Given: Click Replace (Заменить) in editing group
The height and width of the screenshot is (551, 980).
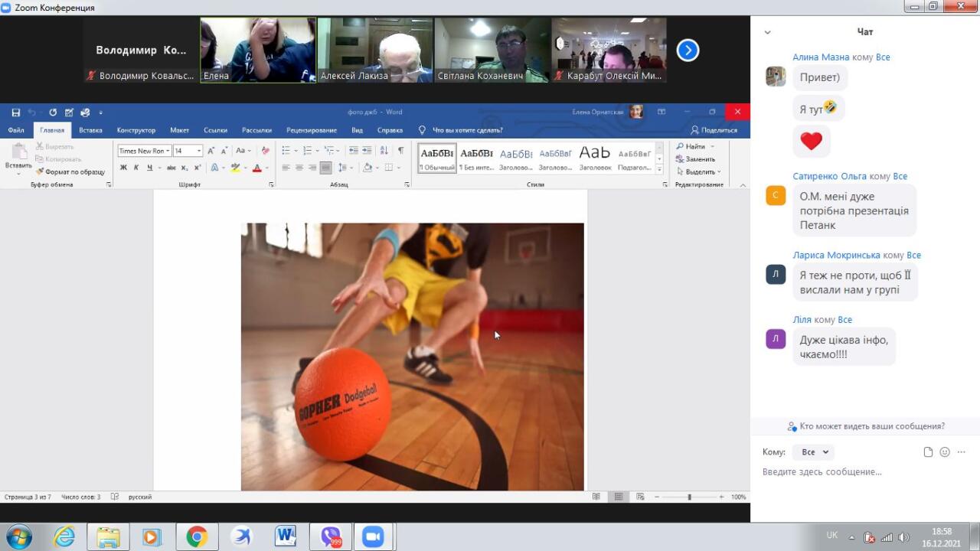Looking at the screenshot, I should (x=695, y=159).
